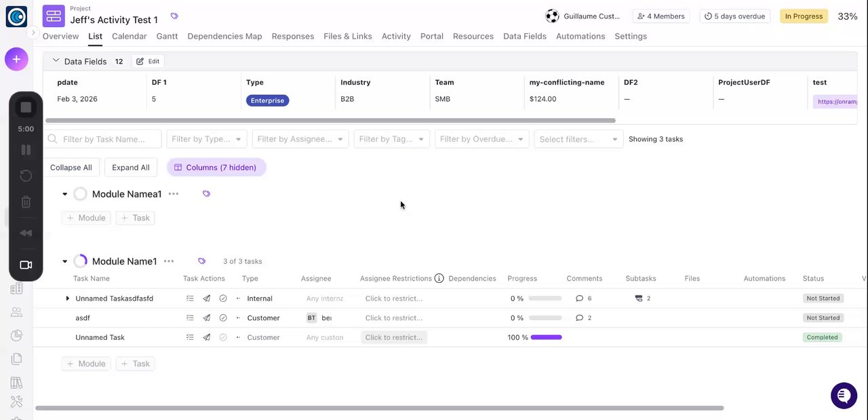
Task: Open the Automations tab
Action: click(x=580, y=36)
